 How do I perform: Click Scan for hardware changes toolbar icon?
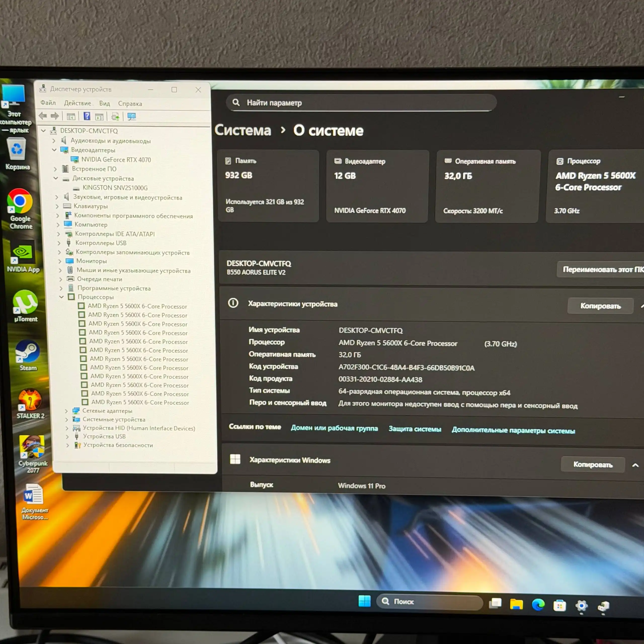pos(132,117)
